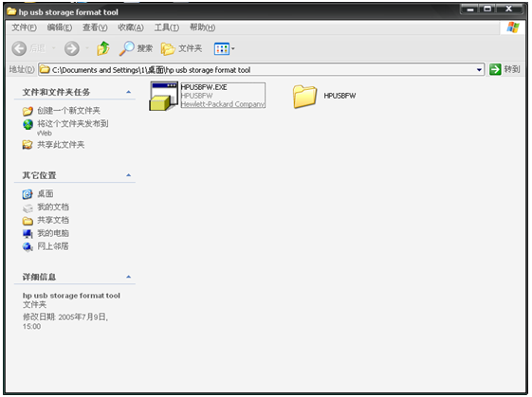Select the HPUSBFW folder icon
532x397 pixels.
(x=304, y=97)
